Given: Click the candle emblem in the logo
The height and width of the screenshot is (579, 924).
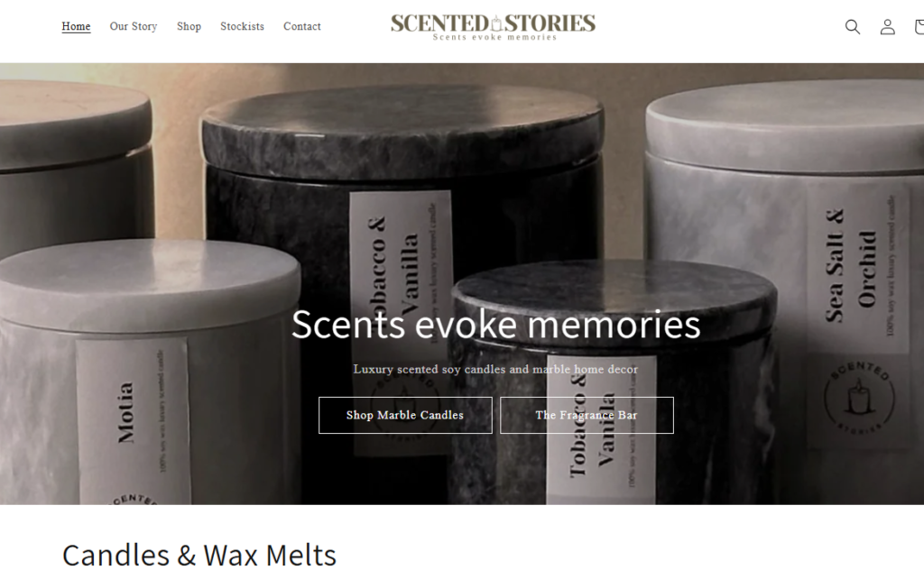Looking at the screenshot, I should (x=497, y=23).
